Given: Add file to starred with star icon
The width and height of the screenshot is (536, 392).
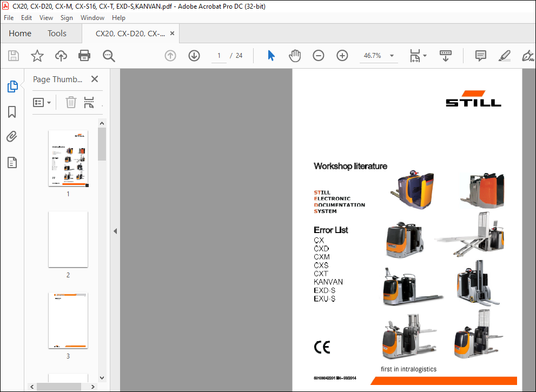Looking at the screenshot, I should 37,55.
